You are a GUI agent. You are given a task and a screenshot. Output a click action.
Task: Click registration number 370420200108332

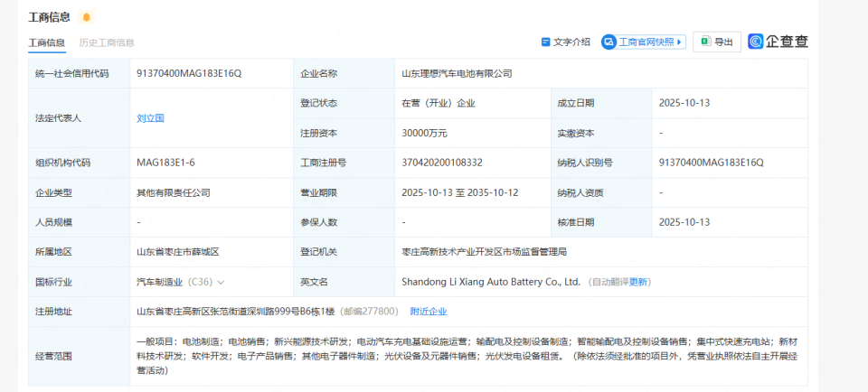click(442, 163)
